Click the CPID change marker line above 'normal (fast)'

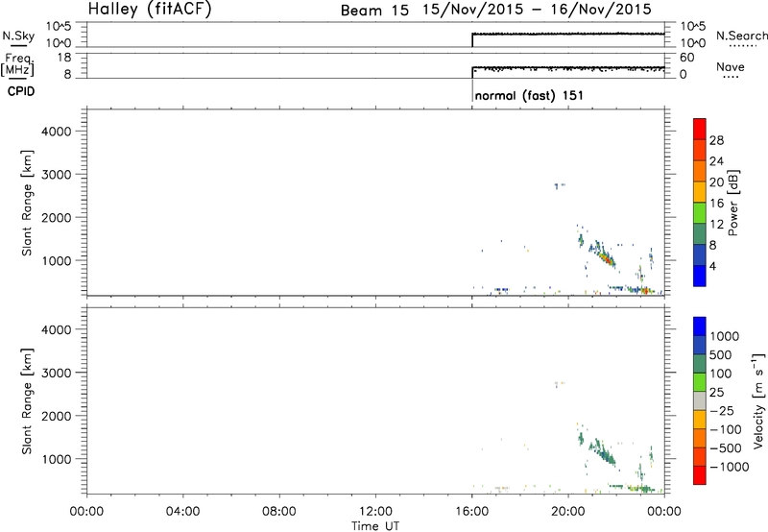coord(472,89)
